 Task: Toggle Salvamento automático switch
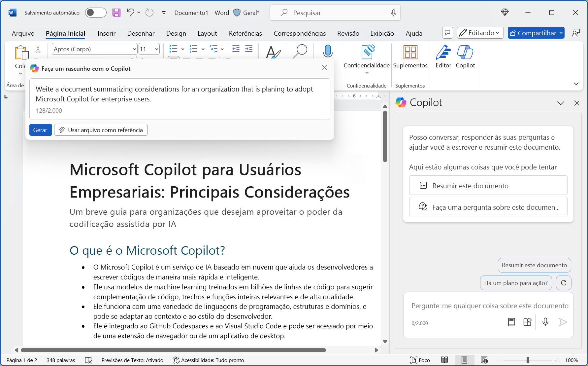point(96,13)
